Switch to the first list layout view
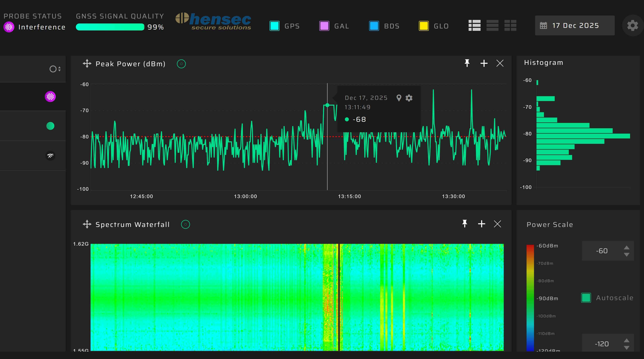644x359 pixels. [x=474, y=25]
